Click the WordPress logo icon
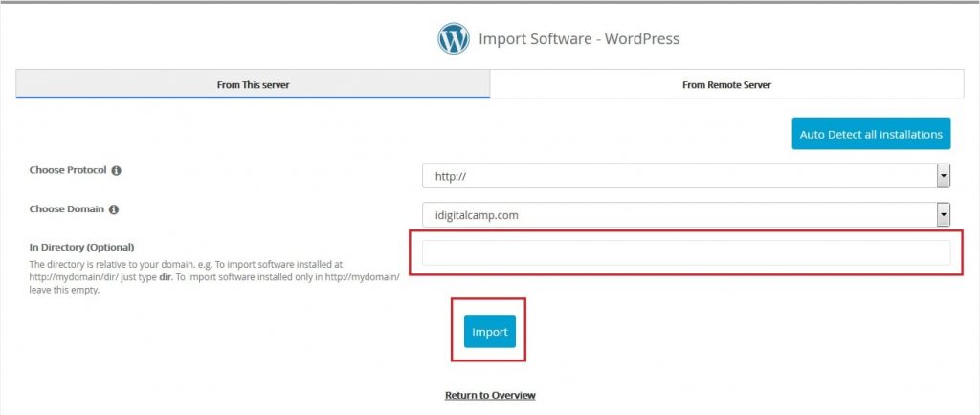The height and width of the screenshot is (415, 980). [x=453, y=38]
